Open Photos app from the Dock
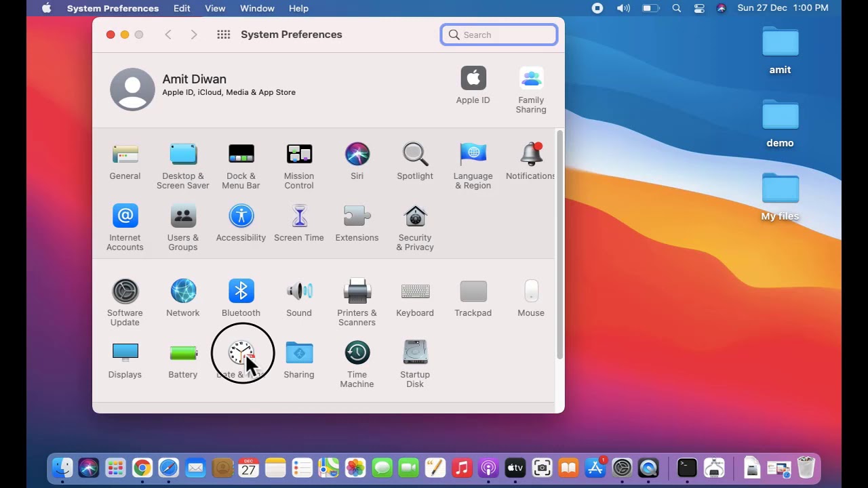868x488 pixels. (355, 468)
